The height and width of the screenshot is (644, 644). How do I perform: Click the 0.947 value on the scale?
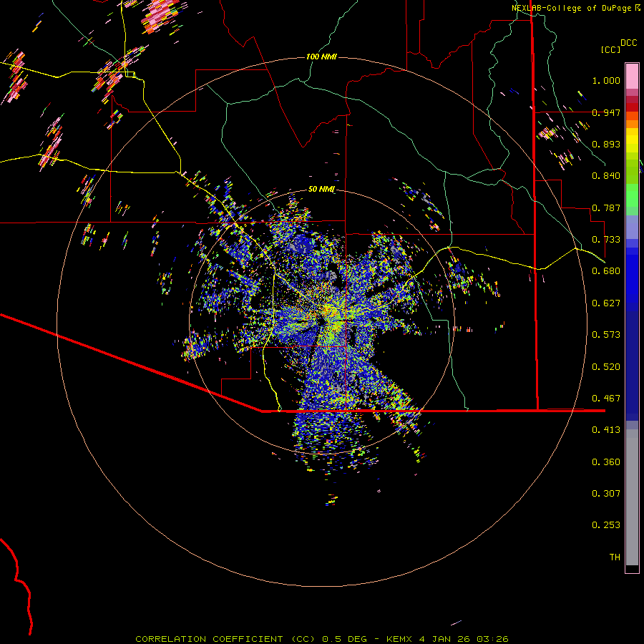point(606,112)
